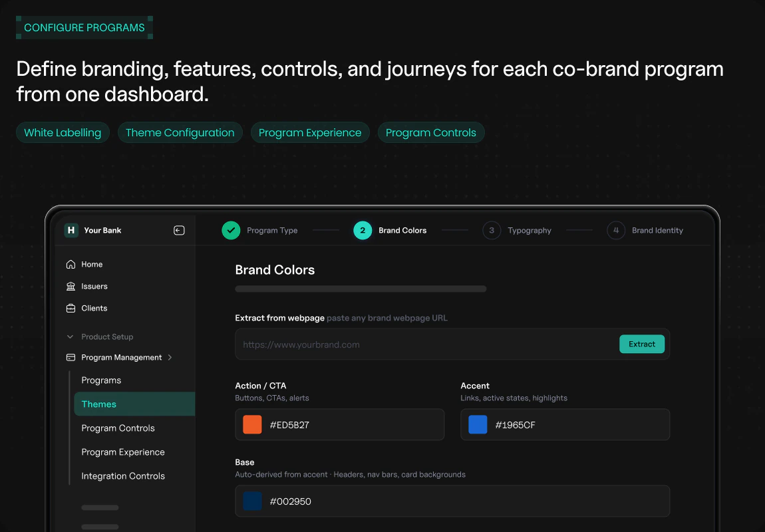Click the #1965CF hex value field
Viewport: 765px width, 532px height.
[x=565, y=425]
